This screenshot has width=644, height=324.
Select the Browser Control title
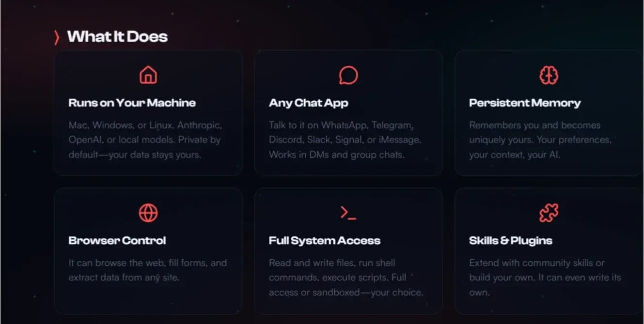pos(117,241)
